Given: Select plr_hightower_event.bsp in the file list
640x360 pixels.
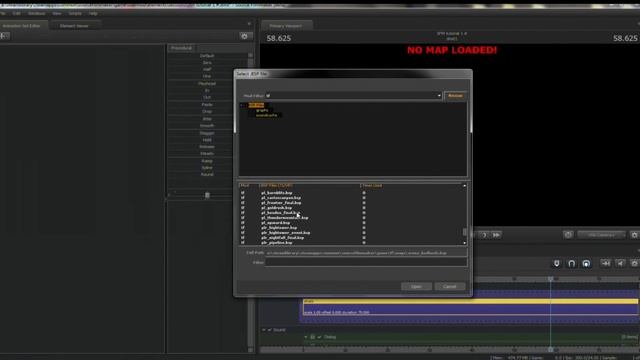Looking at the screenshot, I should (286, 233).
